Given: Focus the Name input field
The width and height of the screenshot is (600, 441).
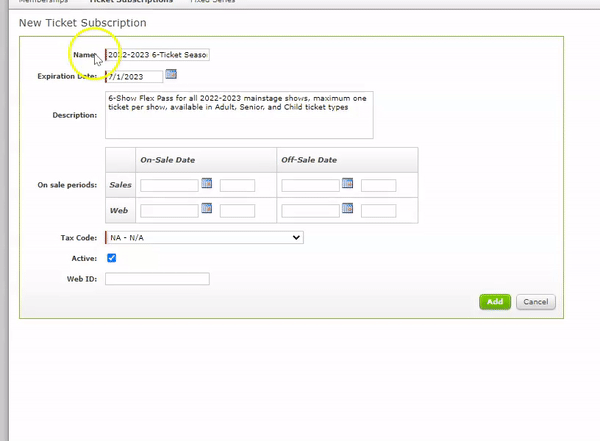Looking at the screenshot, I should click(157, 55).
